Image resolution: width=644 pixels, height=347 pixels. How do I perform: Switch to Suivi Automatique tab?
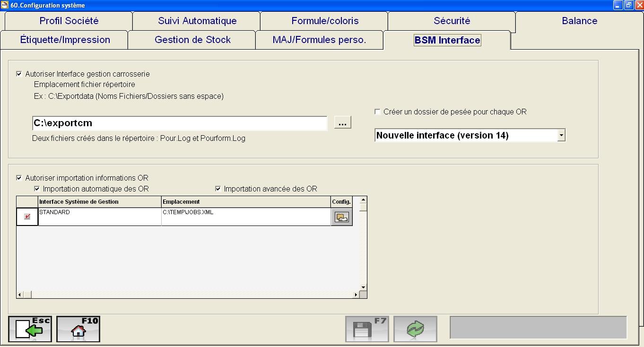pos(197,21)
